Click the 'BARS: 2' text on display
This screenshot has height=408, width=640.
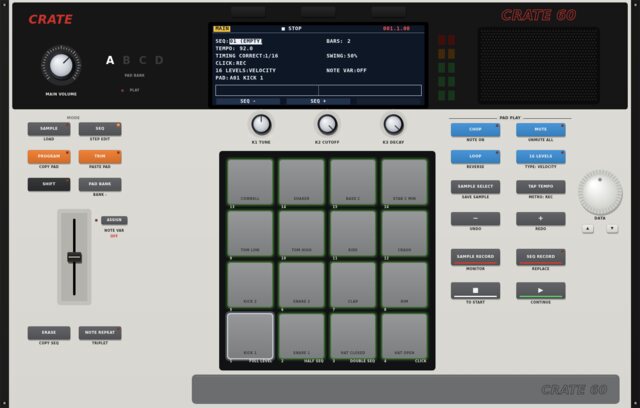pyautogui.click(x=338, y=41)
